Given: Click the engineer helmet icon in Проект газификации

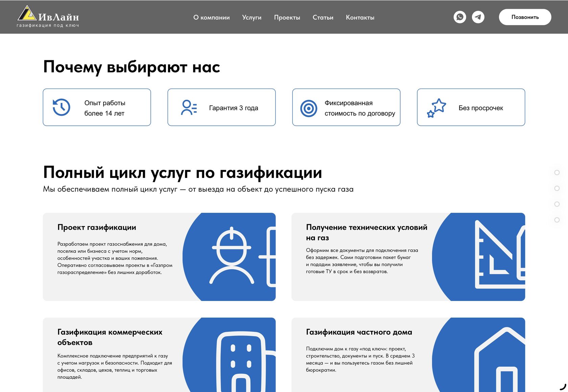Looking at the screenshot, I should coord(232,255).
